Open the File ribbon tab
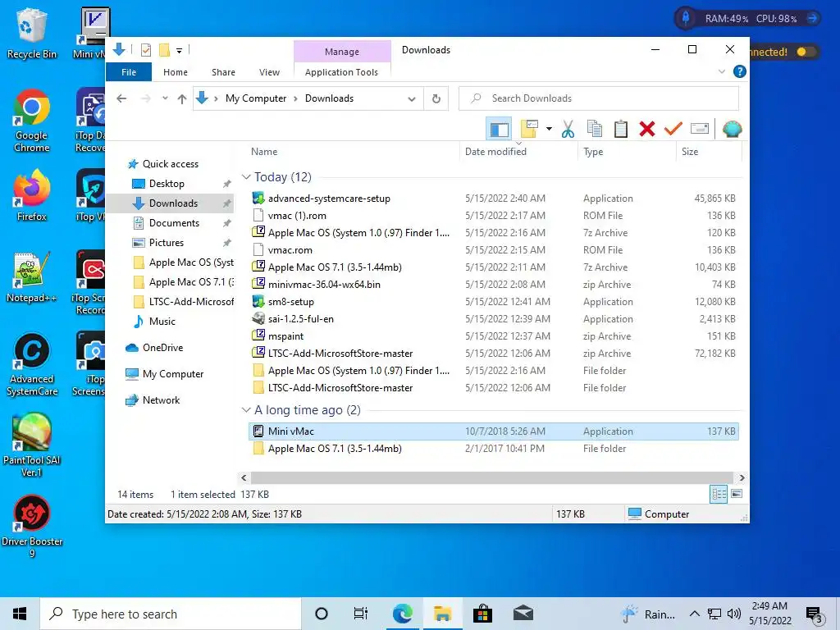Image resolution: width=840 pixels, height=630 pixels. (x=129, y=72)
